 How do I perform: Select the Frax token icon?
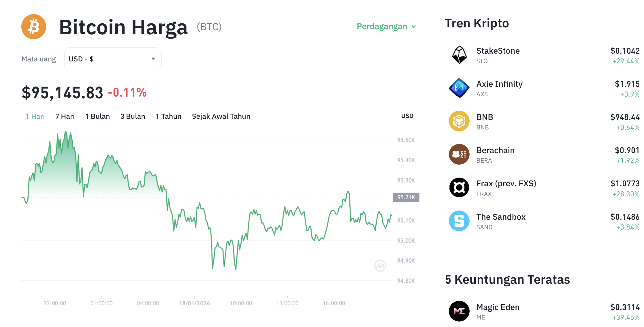459,187
